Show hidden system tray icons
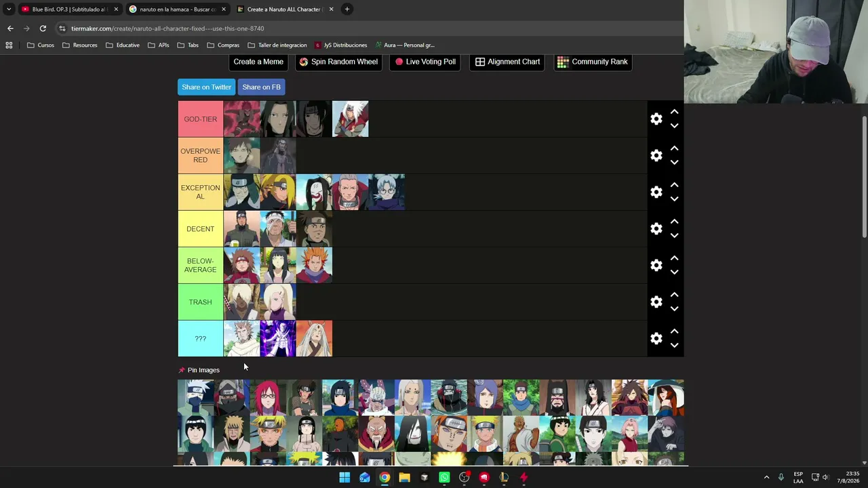The width and height of the screenshot is (868, 488). pos(766,477)
